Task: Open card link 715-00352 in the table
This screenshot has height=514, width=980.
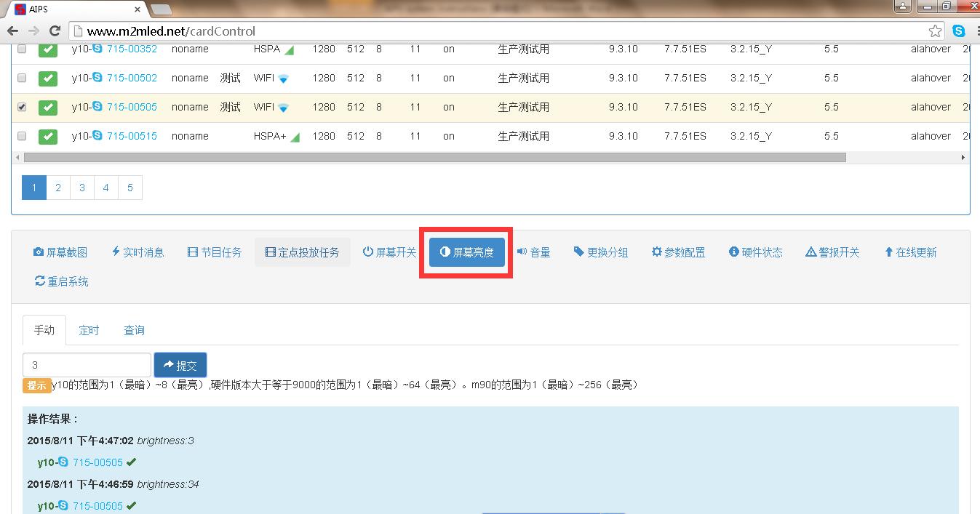Action: 132,49
